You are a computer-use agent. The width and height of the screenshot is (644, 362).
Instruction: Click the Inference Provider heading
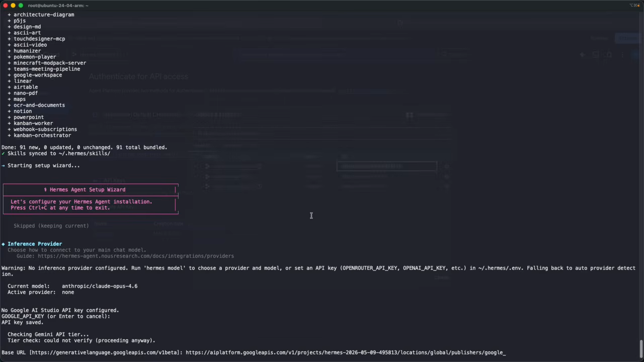[35, 244]
